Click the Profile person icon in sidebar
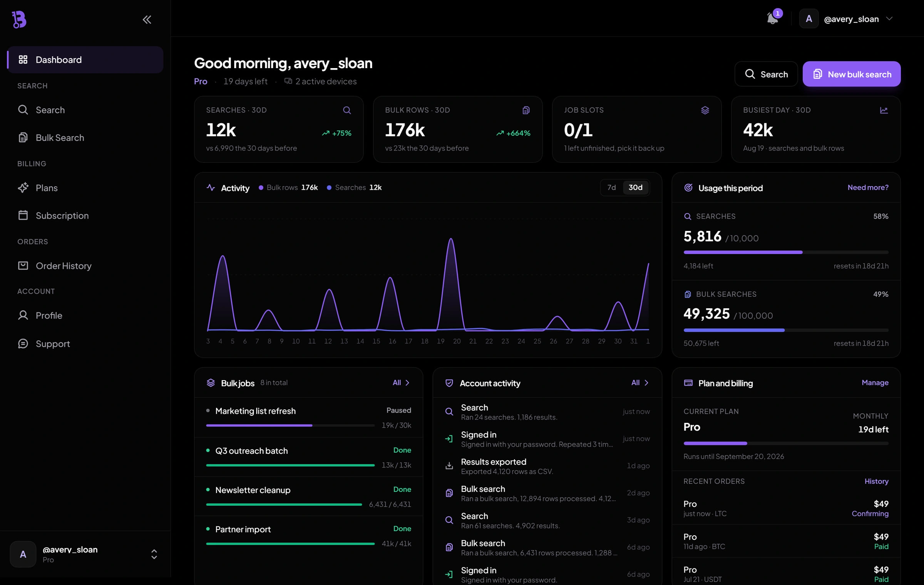Image resolution: width=924 pixels, height=585 pixels. [x=23, y=315]
